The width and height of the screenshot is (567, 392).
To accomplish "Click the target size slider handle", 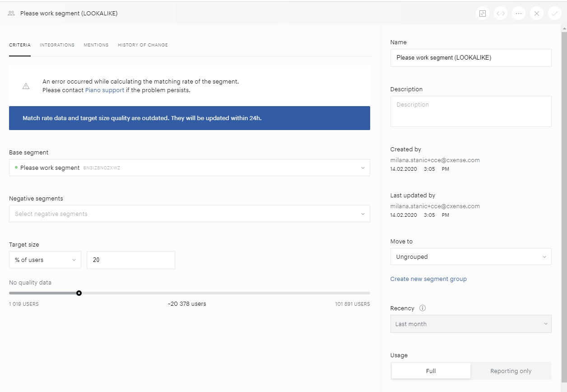I will (79, 293).
